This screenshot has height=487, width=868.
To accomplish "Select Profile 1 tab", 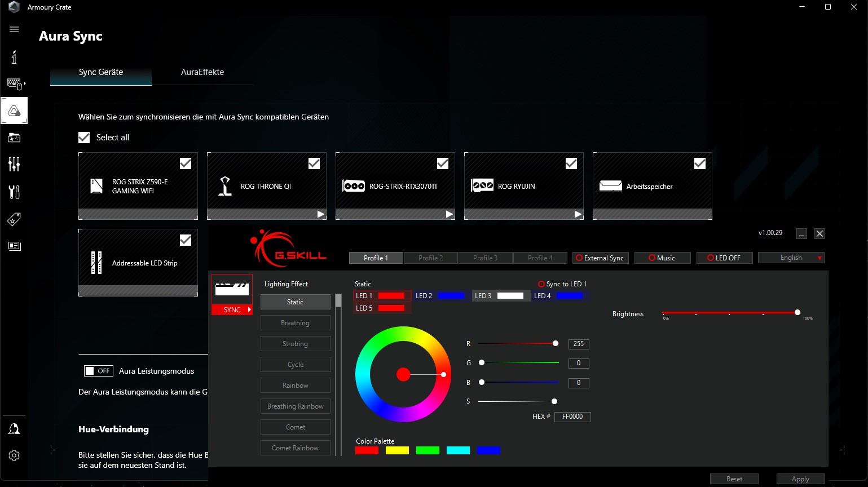I will [x=376, y=258].
